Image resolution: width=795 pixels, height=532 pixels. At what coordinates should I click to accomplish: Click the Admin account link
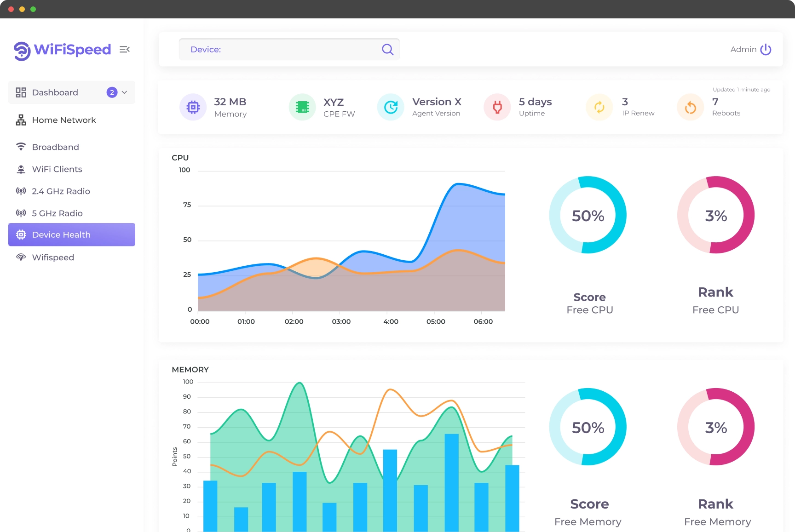point(743,49)
